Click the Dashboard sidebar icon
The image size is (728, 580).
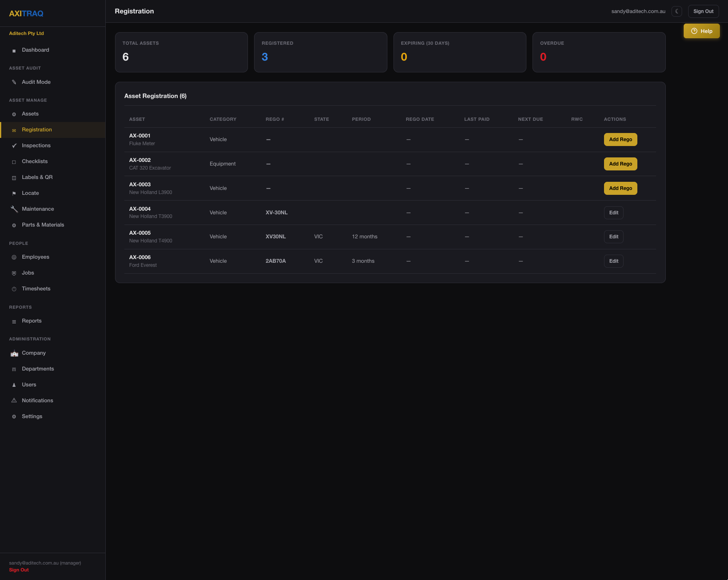(14, 50)
